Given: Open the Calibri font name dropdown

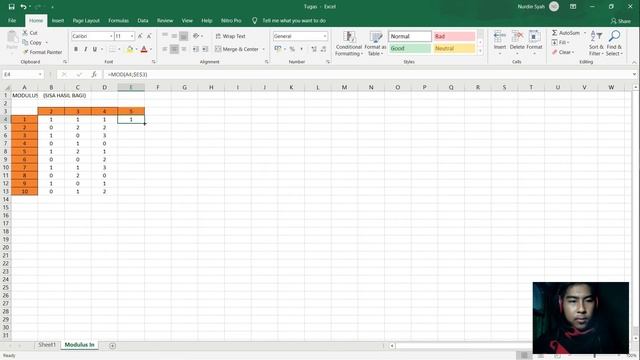Looking at the screenshot, I should [x=111, y=36].
